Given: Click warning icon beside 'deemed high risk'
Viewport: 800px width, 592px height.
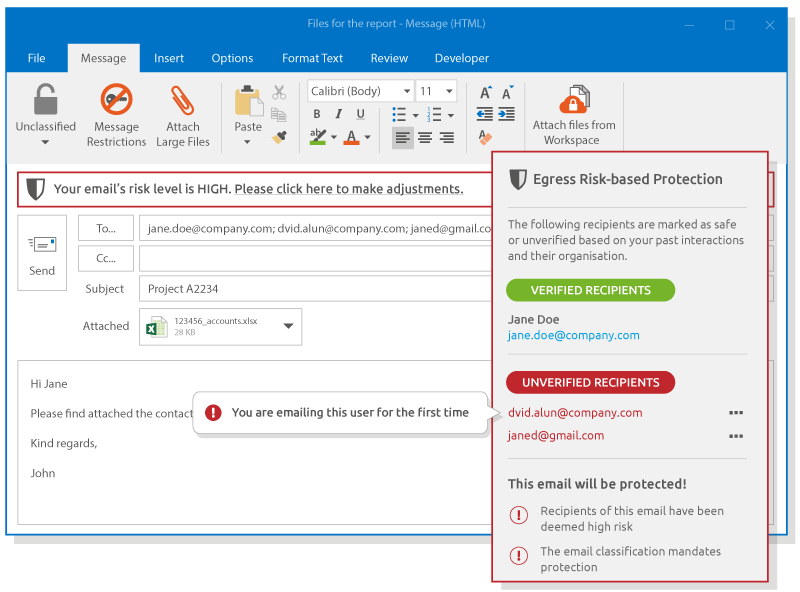Looking at the screenshot, I should tap(519, 515).
